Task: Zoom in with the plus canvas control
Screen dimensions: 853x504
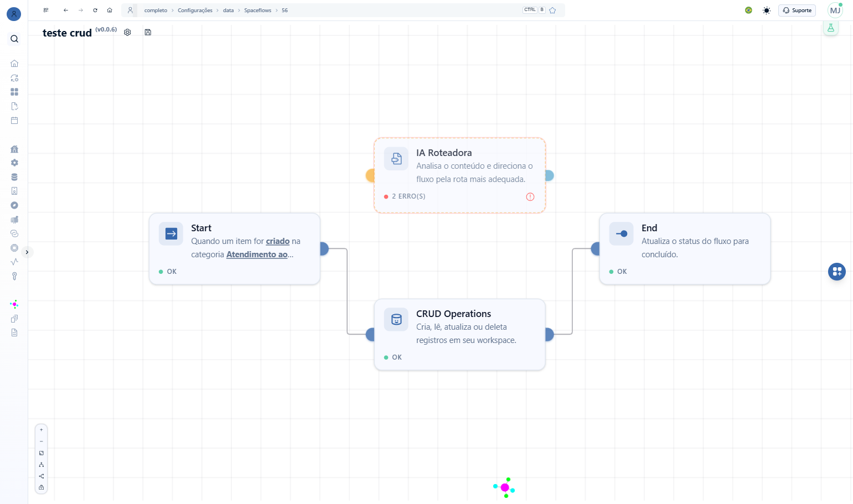Action: tap(42, 430)
